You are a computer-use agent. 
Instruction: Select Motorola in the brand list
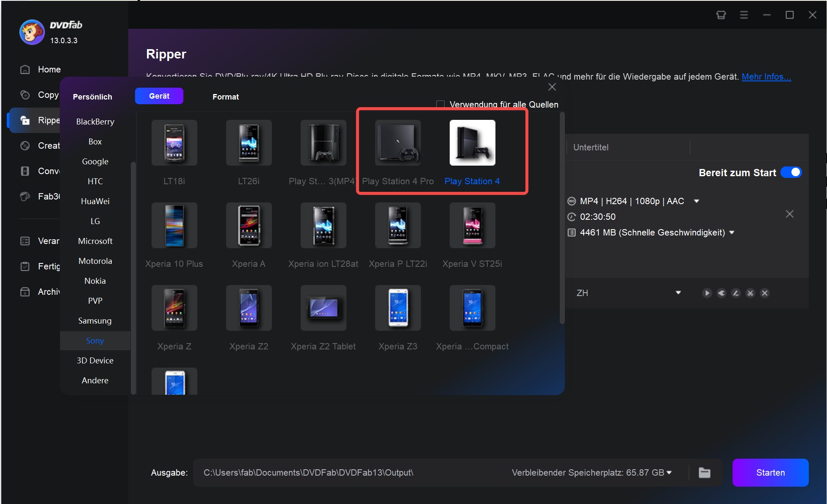click(x=95, y=261)
